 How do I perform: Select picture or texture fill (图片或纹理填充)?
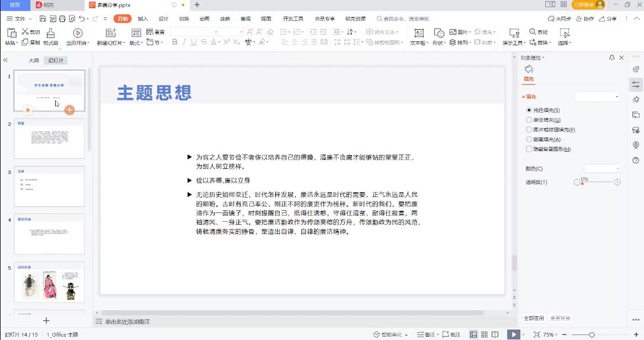click(x=529, y=130)
